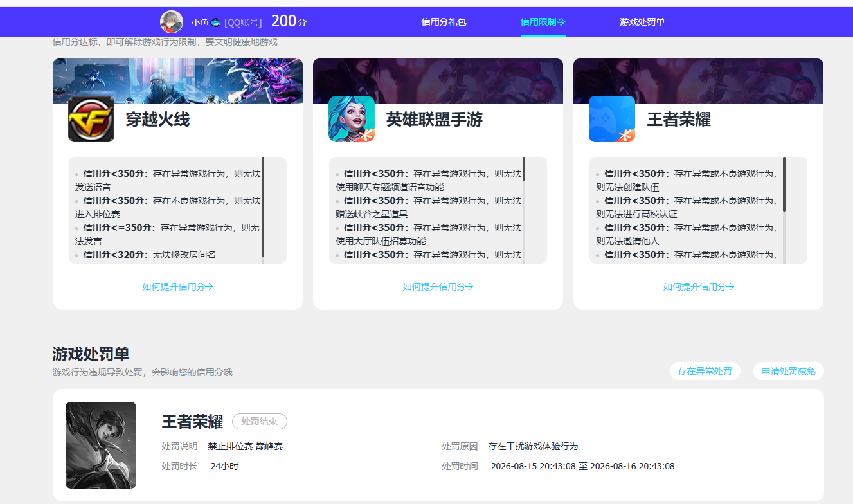Open the 穿越火线 game icon
This screenshot has width=853, height=504.
pos(91,119)
